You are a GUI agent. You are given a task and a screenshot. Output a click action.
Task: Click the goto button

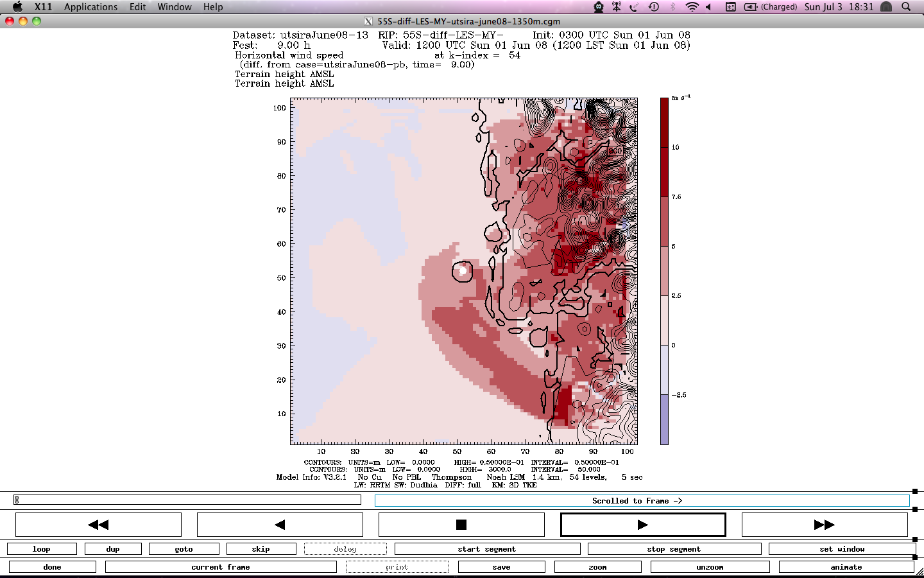(x=184, y=549)
